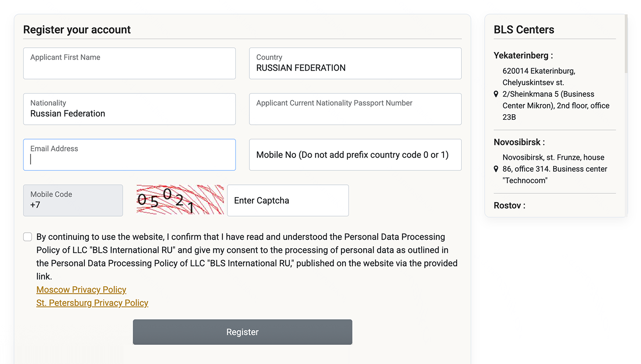
Task: Select the Novosibirsk center heading
Action: (519, 142)
